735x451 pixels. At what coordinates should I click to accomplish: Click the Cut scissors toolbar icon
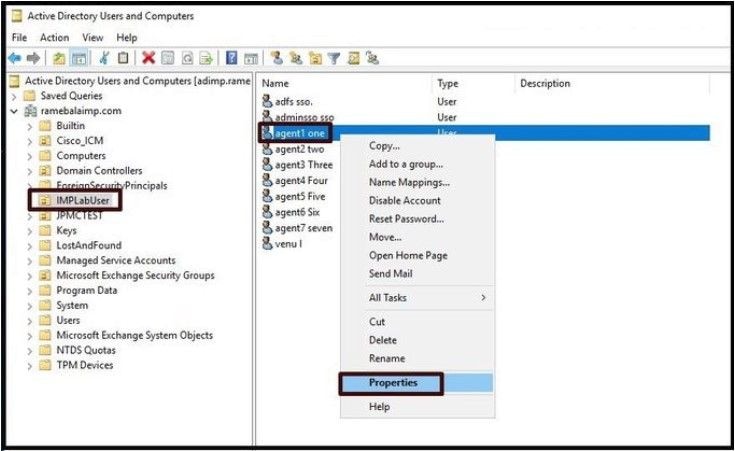[105, 58]
